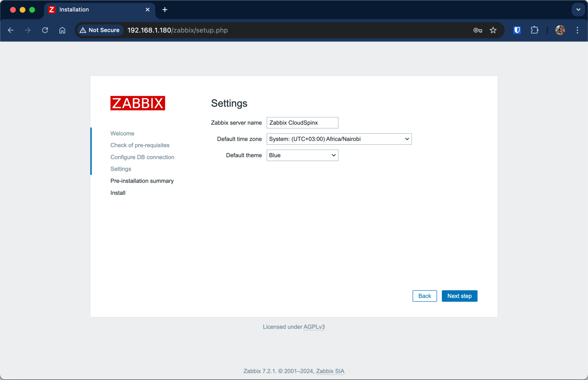Image resolution: width=588 pixels, height=380 pixels.
Task: Click the ZABBIX logo
Action: [138, 103]
